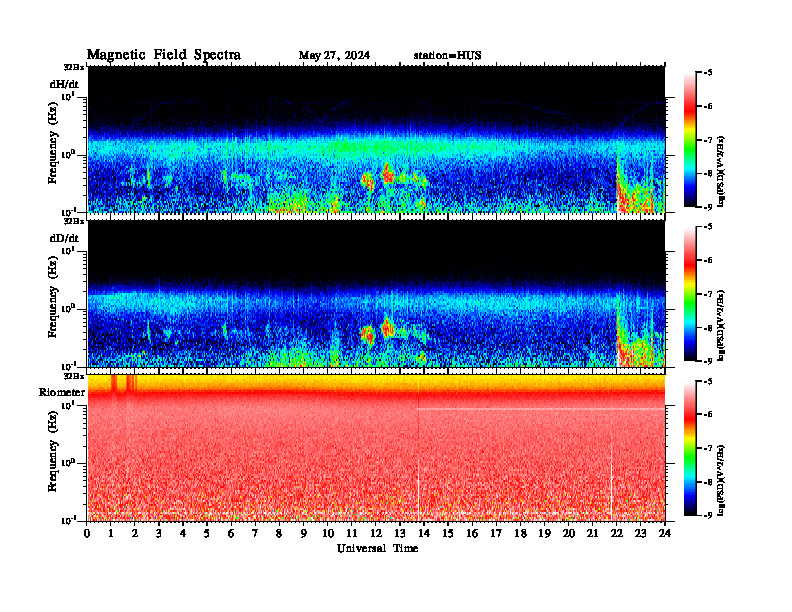Image resolution: width=792 pixels, height=612 pixels.
Task: Click hour tick label "23" on time axis
Action: 640,533
